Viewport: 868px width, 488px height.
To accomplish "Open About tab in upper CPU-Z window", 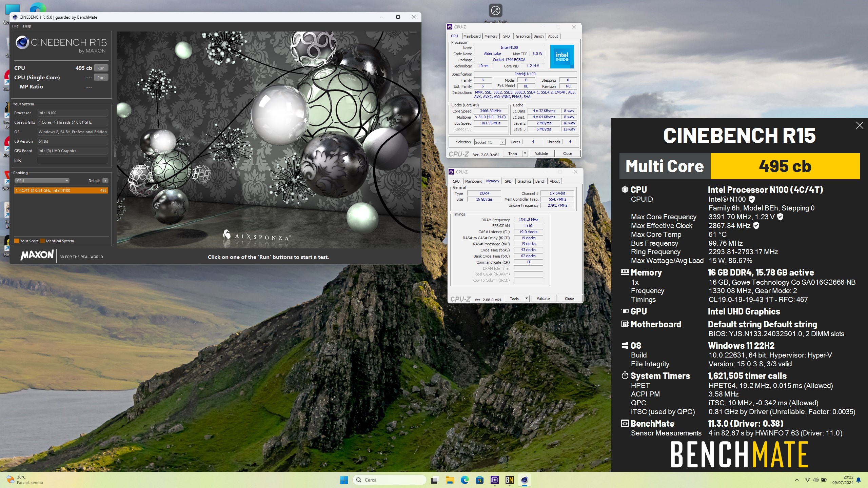I will [553, 36].
